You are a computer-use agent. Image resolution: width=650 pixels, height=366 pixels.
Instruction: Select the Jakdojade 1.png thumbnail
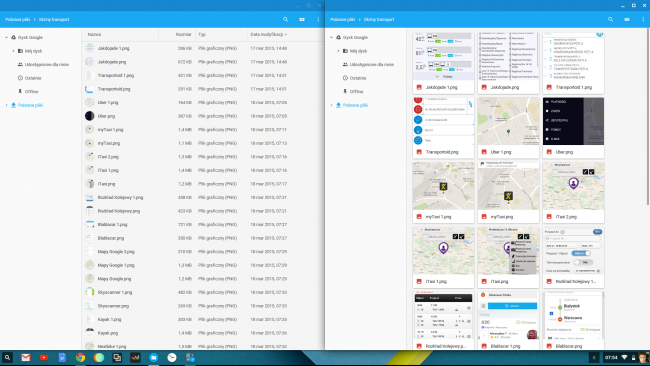pyautogui.click(x=443, y=63)
